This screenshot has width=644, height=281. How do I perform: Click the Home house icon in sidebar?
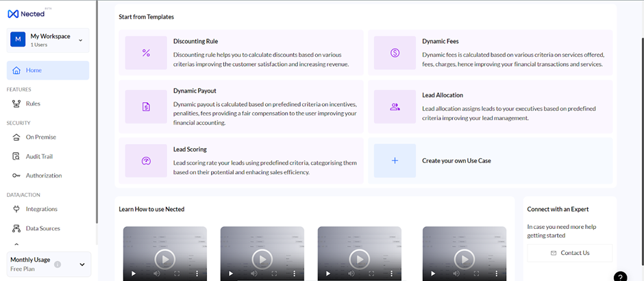16,70
